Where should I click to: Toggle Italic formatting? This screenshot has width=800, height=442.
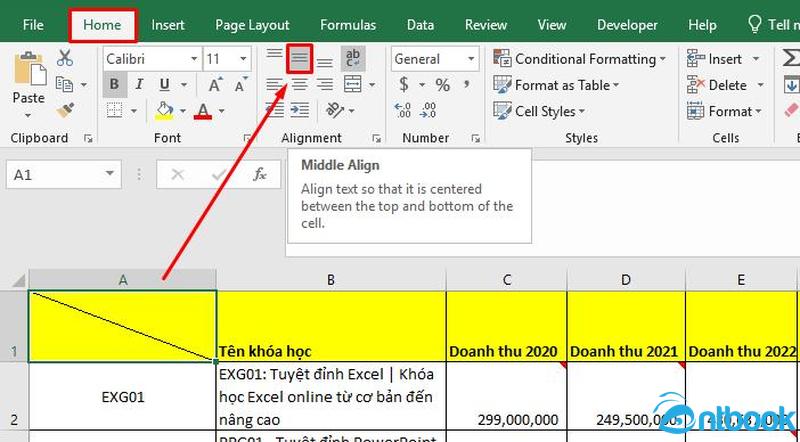click(139, 84)
